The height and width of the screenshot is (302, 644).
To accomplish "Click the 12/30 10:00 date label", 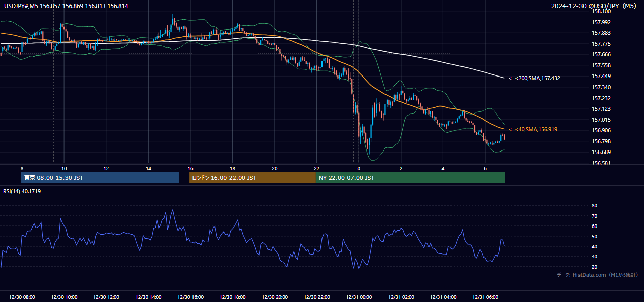I will tap(64, 297).
